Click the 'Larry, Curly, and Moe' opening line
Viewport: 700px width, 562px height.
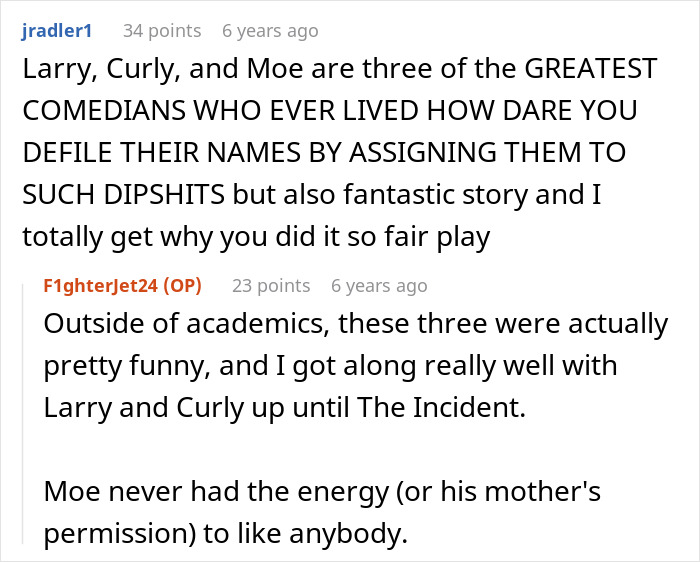coord(339,69)
